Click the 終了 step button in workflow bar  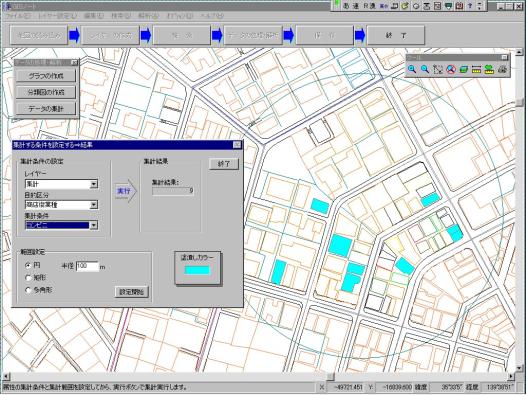(x=396, y=35)
